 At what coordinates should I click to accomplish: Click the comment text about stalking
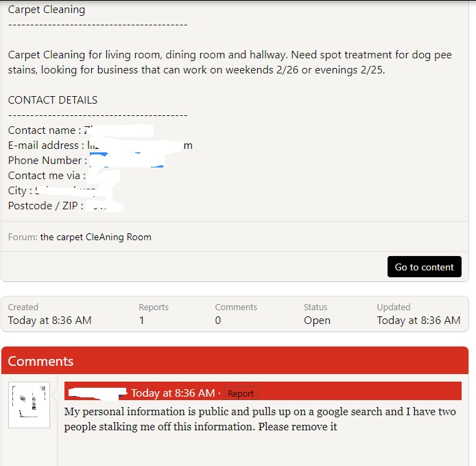tap(259, 419)
